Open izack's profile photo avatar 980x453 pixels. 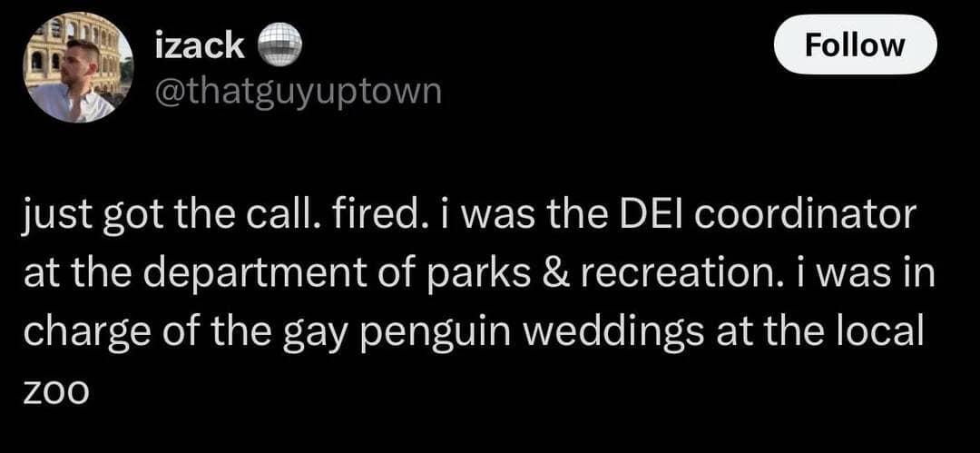coord(73,67)
